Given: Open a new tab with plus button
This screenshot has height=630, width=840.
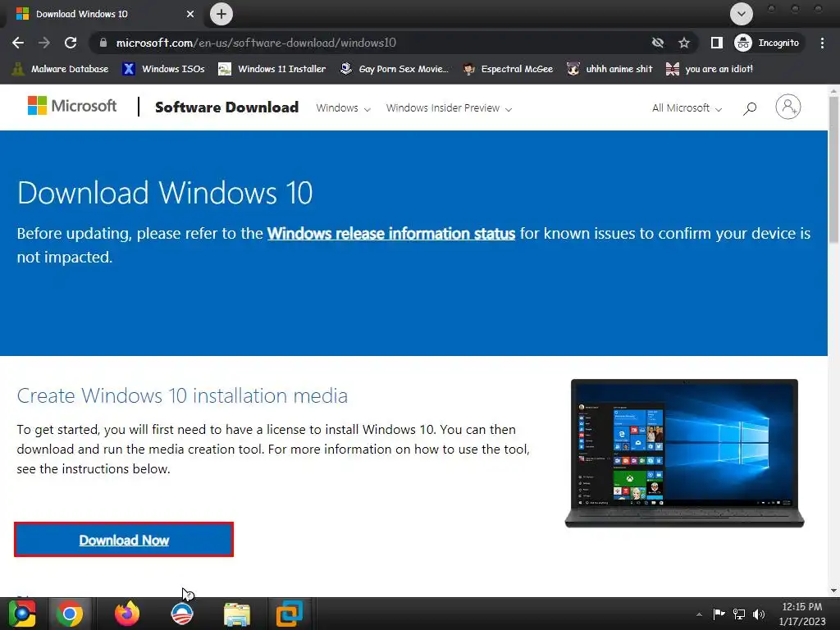Looking at the screenshot, I should click(221, 14).
